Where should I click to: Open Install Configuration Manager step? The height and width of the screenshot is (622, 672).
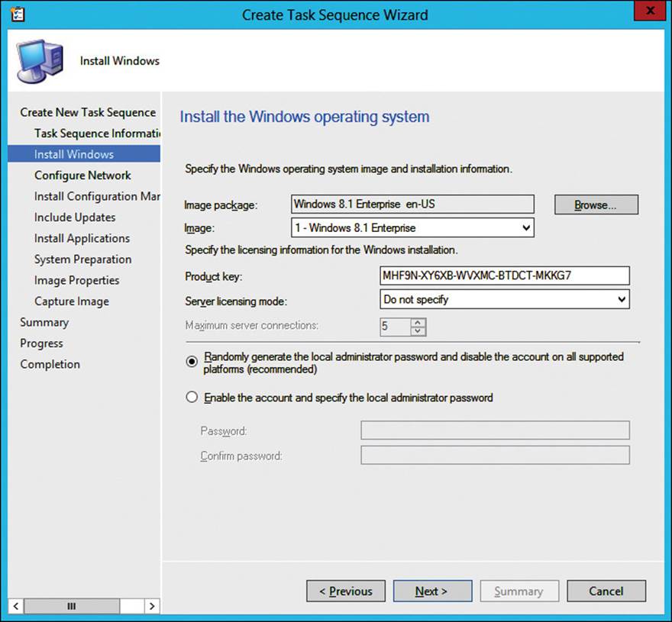point(97,196)
